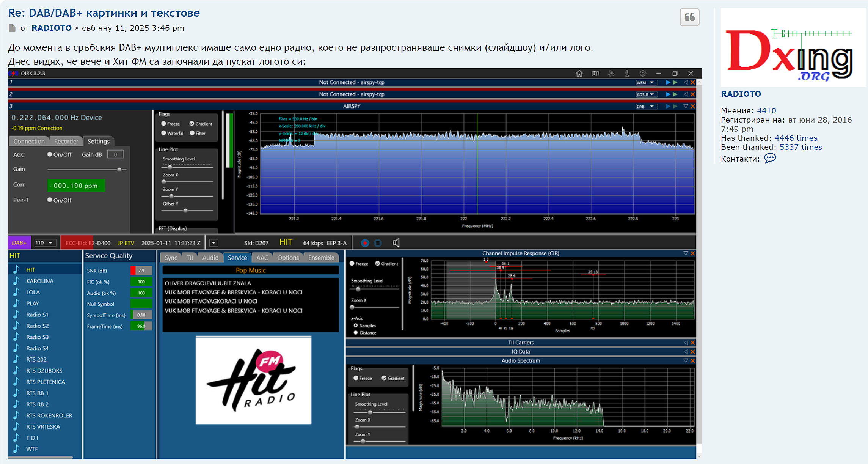Open the QIRX home icon
This screenshot has width=868, height=464.
(x=579, y=73)
